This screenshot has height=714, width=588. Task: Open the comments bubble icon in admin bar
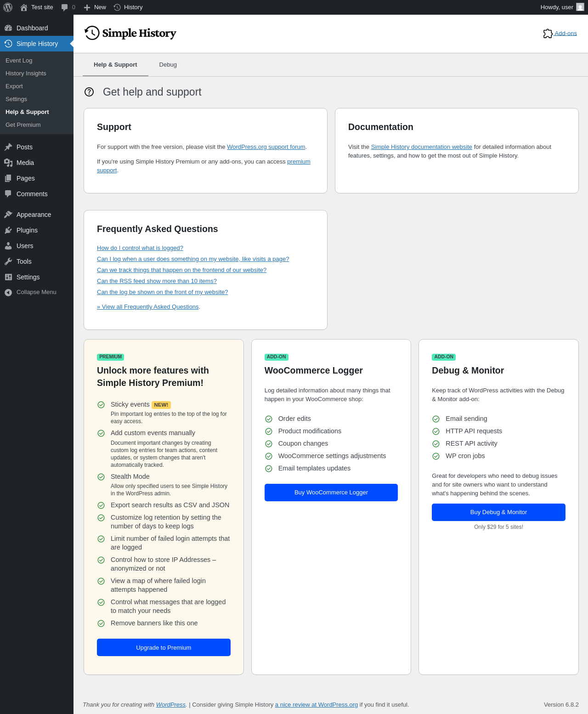point(65,7)
